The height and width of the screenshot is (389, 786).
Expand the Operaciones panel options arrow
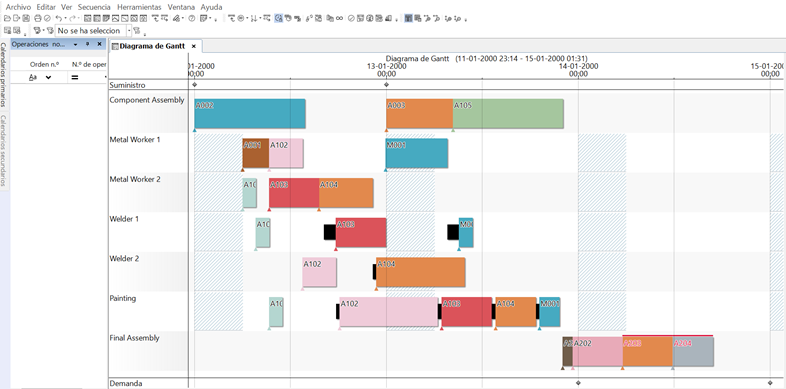[75, 44]
